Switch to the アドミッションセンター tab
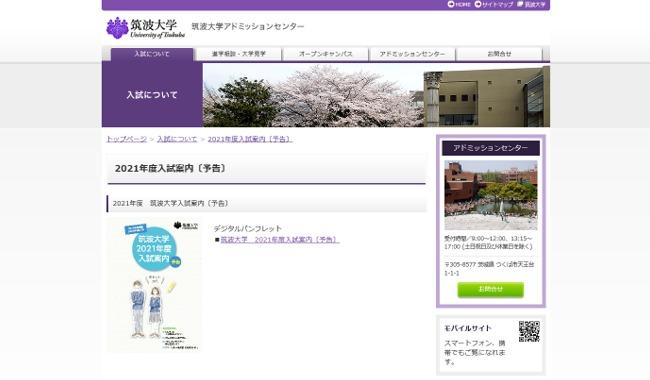Screen dimensions: 650x380 coord(412,54)
